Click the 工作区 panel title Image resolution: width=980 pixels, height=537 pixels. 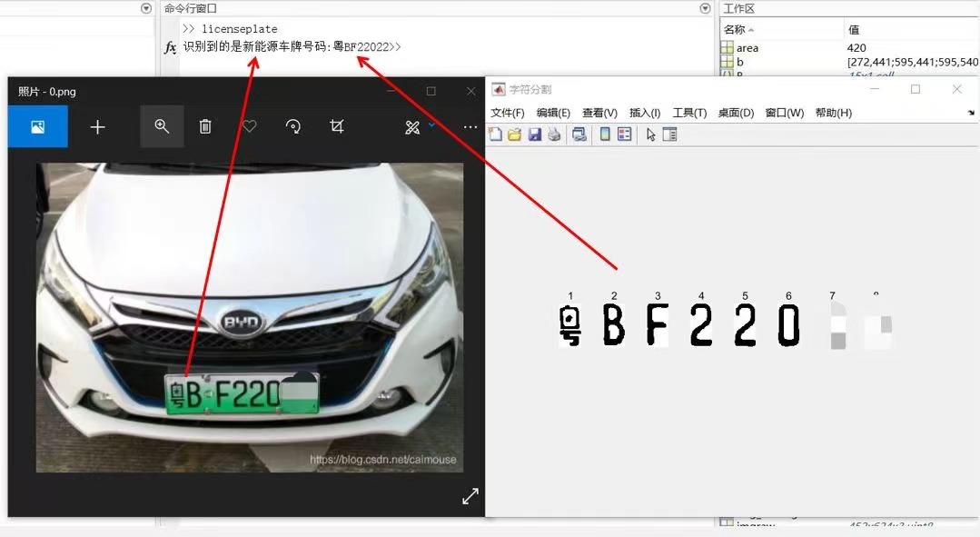point(738,8)
